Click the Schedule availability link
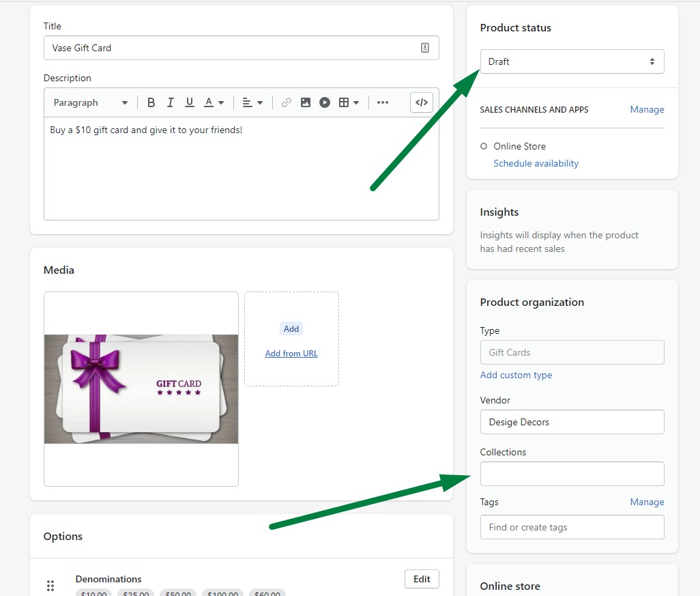Image resolution: width=700 pixels, height=596 pixels. (x=536, y=163)
